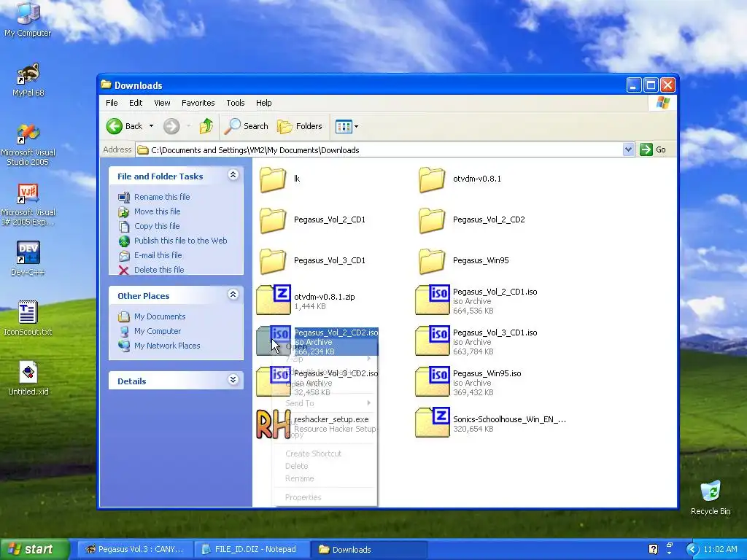
Task: Open the File menu
Action: tap(112, 103)
